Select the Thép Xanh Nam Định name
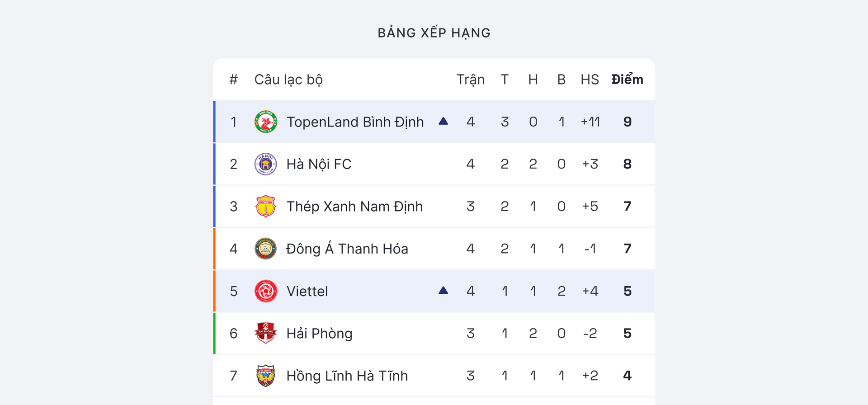Viewport: 868px width, 405px height. tap(354, 207)
